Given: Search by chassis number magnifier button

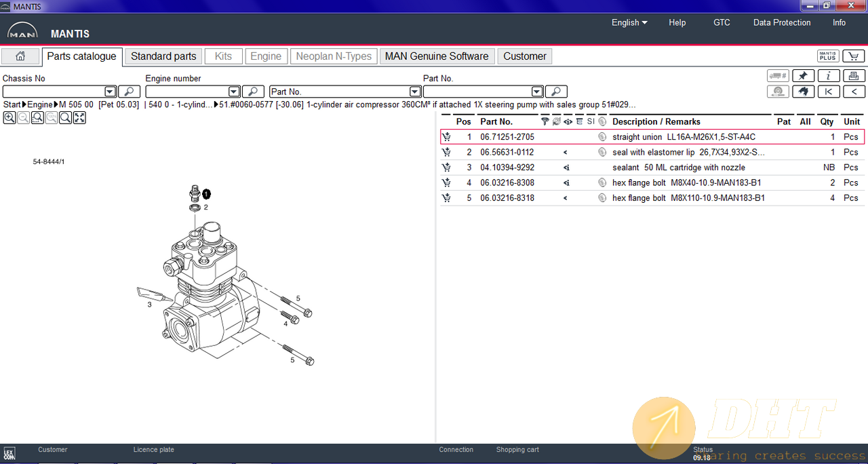Looking at the screenshot, I should click(129, 92).
